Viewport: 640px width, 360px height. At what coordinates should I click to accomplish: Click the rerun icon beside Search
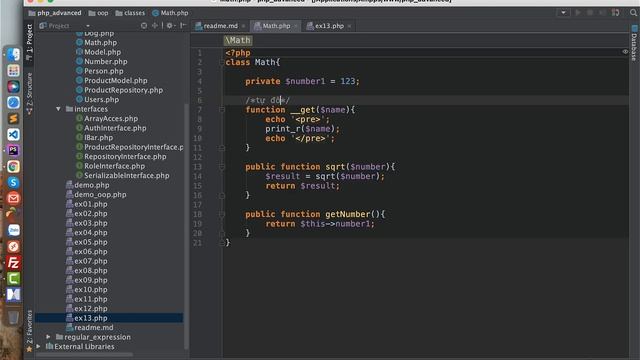tap(616, 13)
